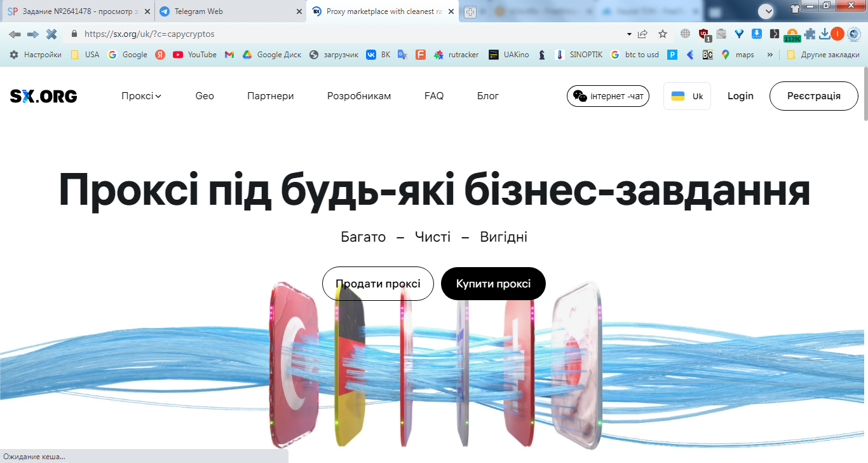Image resolution: width=868 pixels, height=463 pixels.
Task: Open the UAKino bookmark
Action: (508, 55)
